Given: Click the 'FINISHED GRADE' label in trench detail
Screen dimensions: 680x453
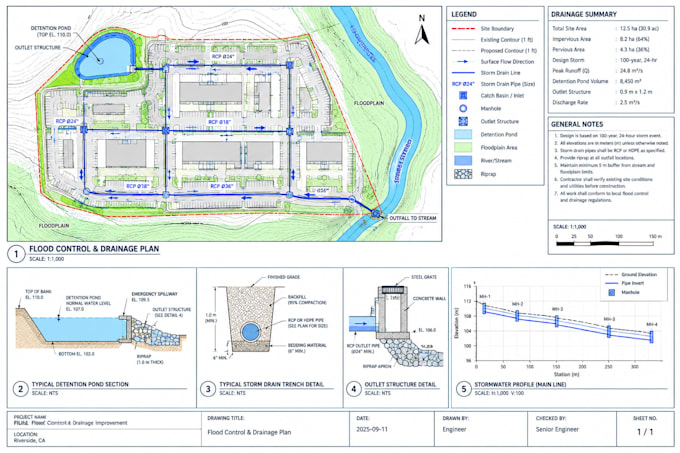Looking at the screenshot, I should coord(284,277).
